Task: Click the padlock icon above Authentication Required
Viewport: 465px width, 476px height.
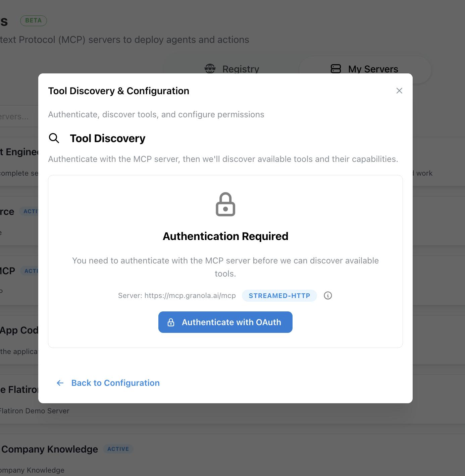Action: point(225,204)
